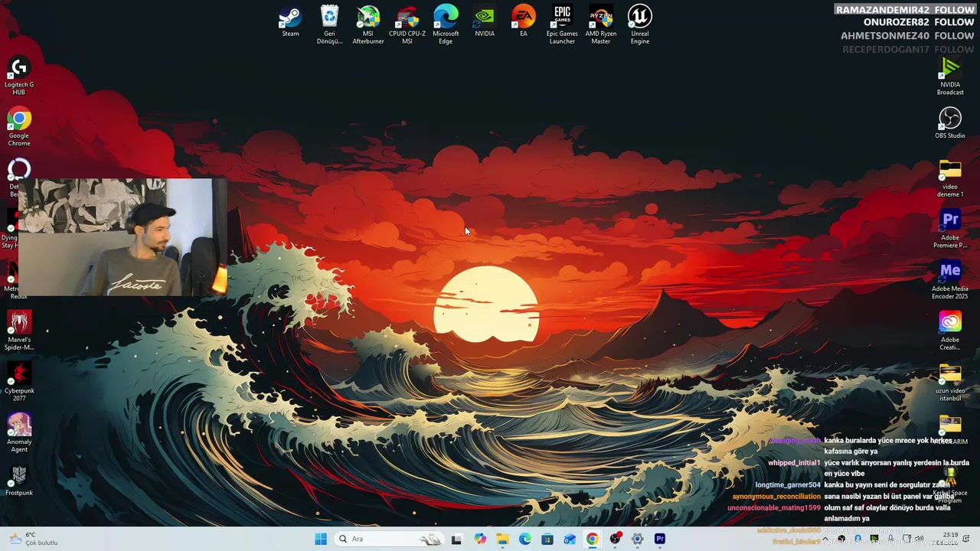The height and width of the screenshot is (551, 980).
Task: Open Settings gear in the taskbar
Action: click(x=637, y=539)
